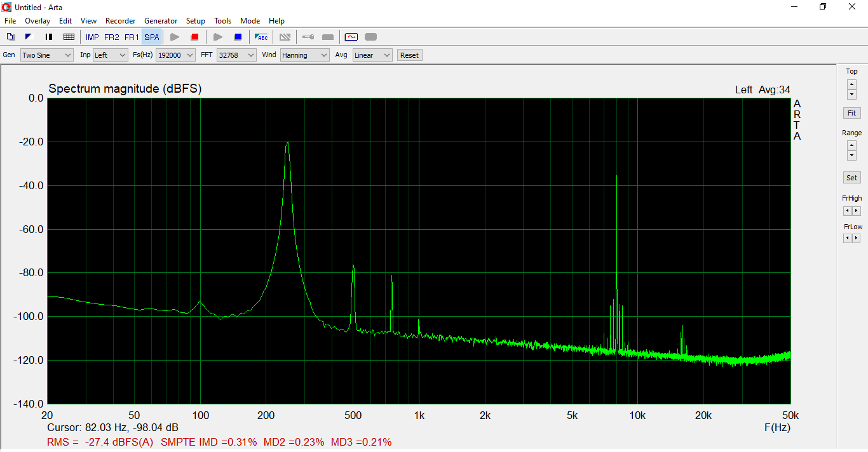Open the Fs(Hz) sample rate dropdown

click(176, 55)
